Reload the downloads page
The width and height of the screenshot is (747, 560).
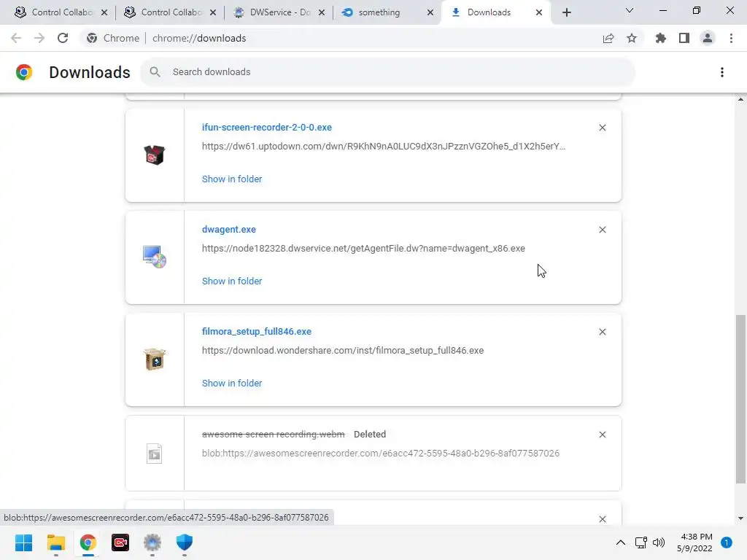[x=63, y=38]
